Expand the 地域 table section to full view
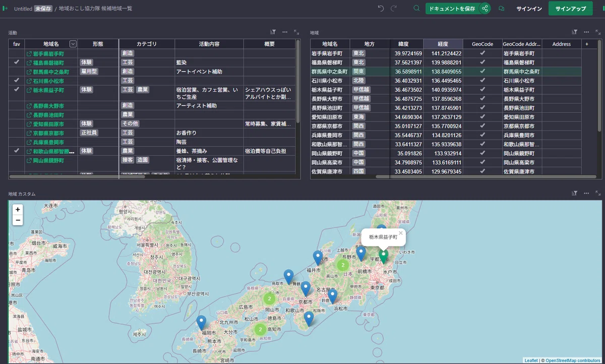Screen dimensions: 605x364 [x=598, y=32]
